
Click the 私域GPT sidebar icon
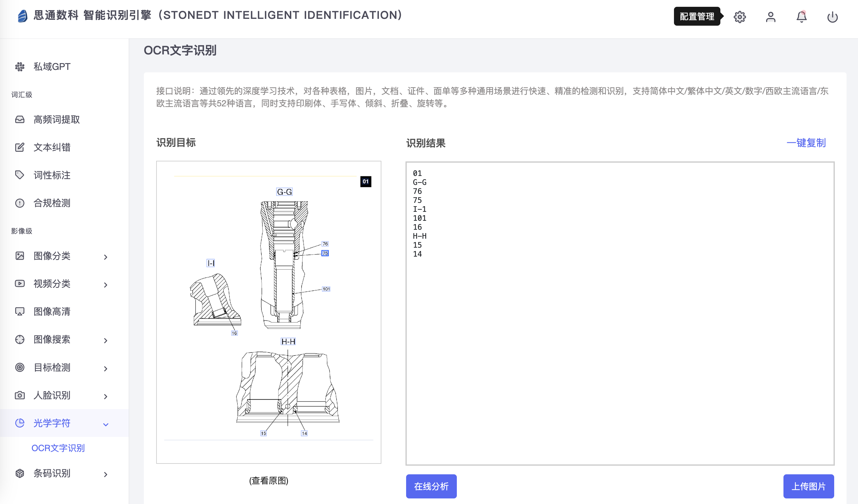(20, 67)
